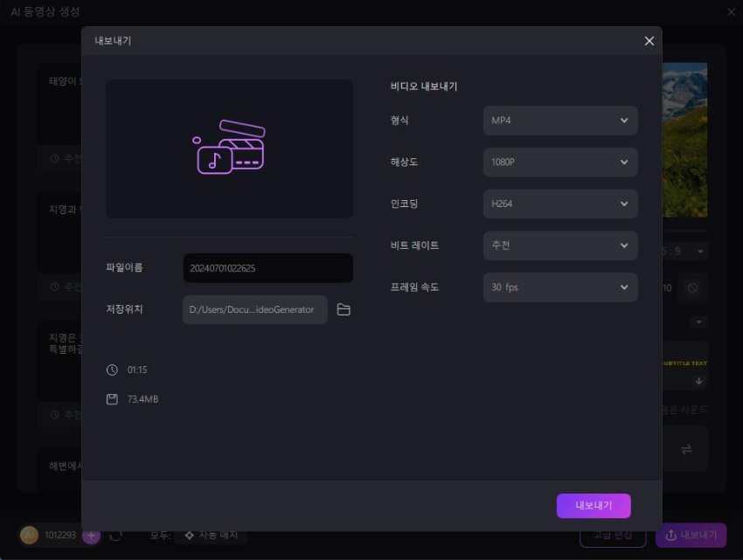Click the 내보내기 export button in the dialog
Screen dimensions: 743x560
(594, 505)
